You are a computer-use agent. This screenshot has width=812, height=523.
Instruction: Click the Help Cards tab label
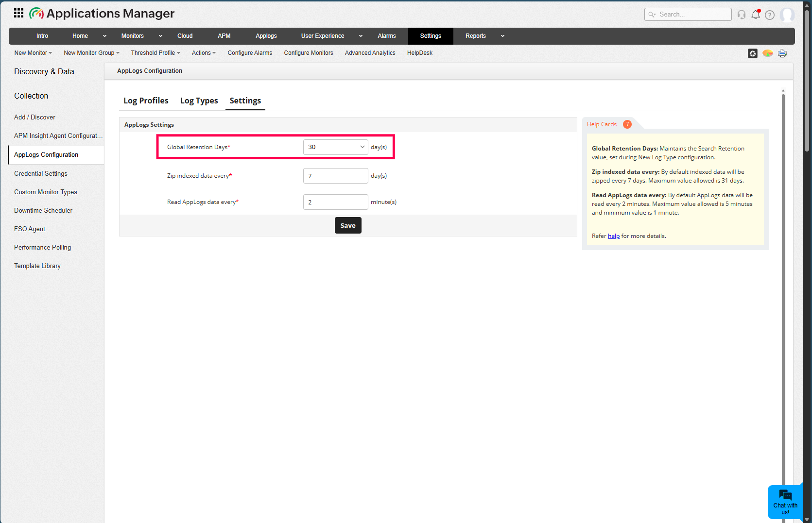pos(602,124)
